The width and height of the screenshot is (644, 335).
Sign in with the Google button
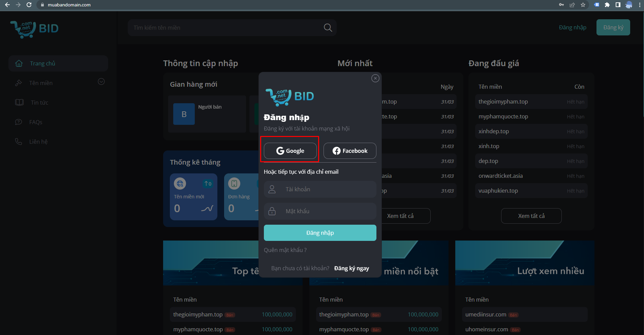[x=290, y=151]
